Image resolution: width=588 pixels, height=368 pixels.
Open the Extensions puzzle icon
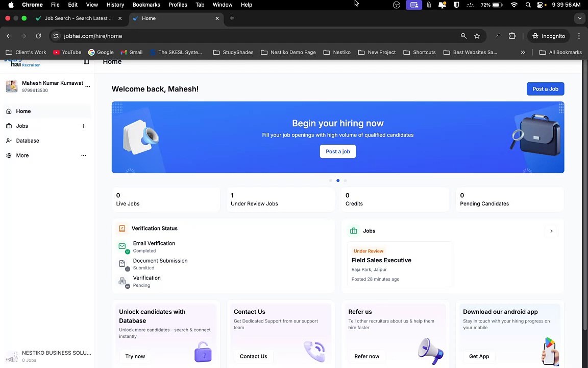click(512, 36)
